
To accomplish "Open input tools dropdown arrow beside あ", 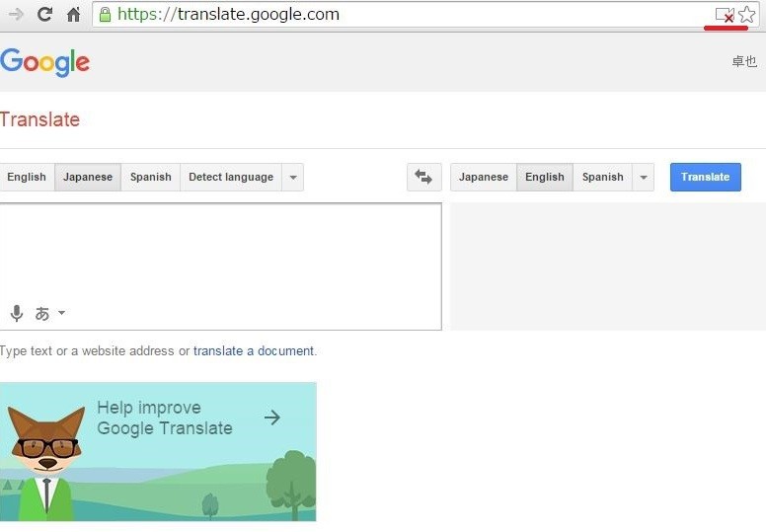I will (61, 313).
